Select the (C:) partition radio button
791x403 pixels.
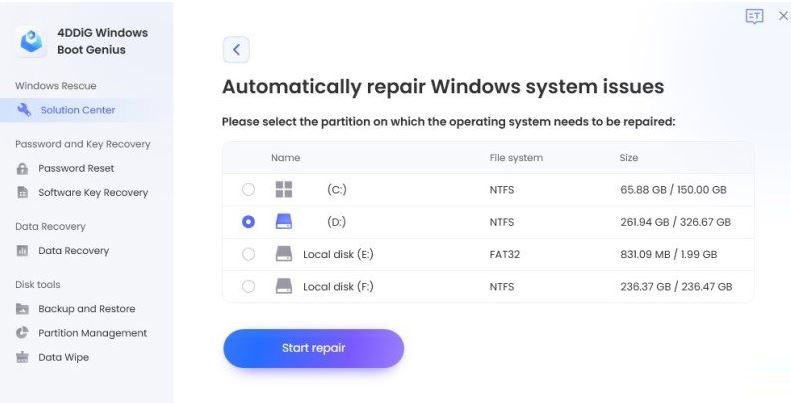tap(248, 190)
